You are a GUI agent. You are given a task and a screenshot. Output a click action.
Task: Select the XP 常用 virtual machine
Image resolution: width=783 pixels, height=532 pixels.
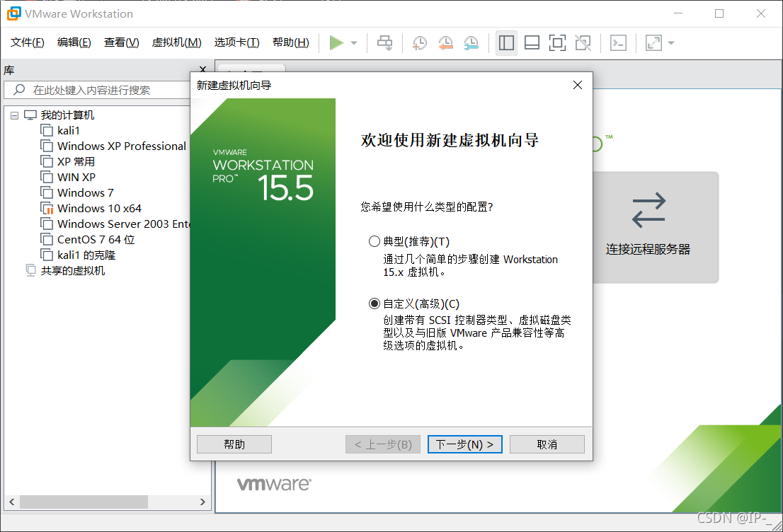pyautogui.click(x=76, y=162)
